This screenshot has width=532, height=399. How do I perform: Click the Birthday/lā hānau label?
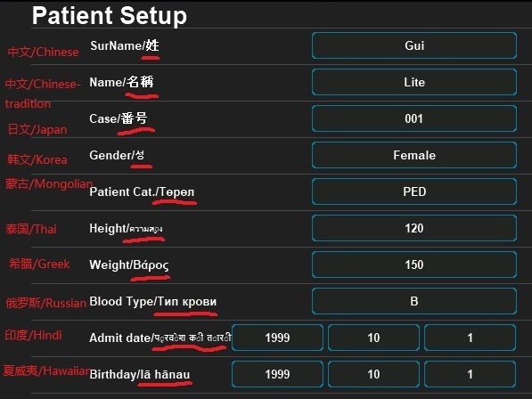tap(140, 374)
